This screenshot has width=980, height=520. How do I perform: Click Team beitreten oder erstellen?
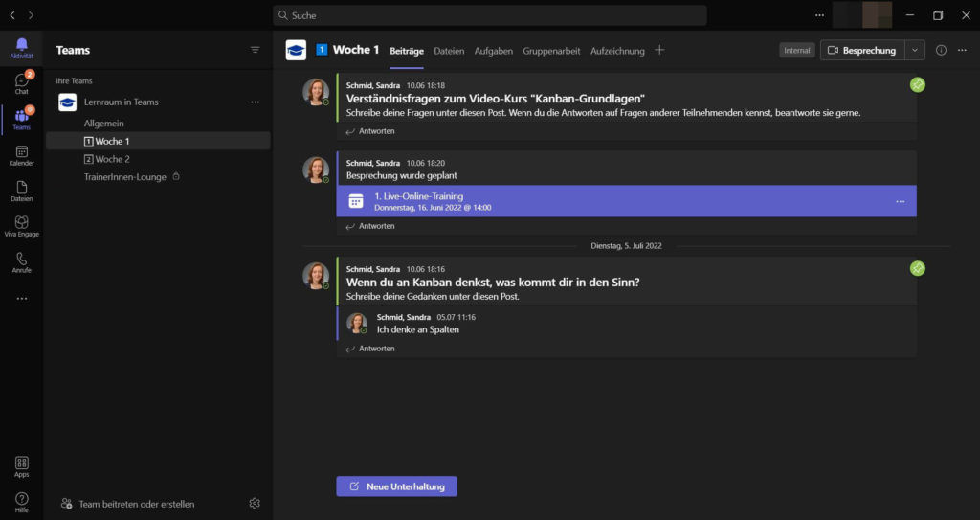pos(127,504)
